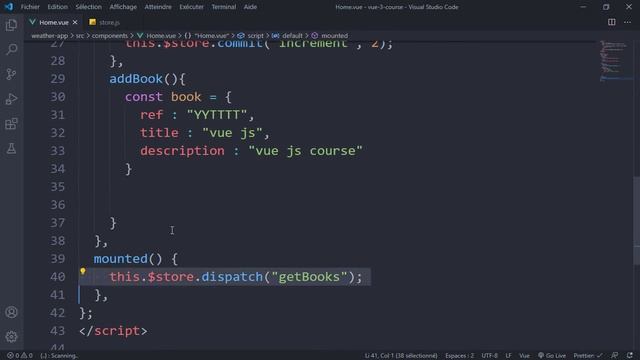Place cursor on addBook method name
640x360 pixels.
[x=136, y=79]
